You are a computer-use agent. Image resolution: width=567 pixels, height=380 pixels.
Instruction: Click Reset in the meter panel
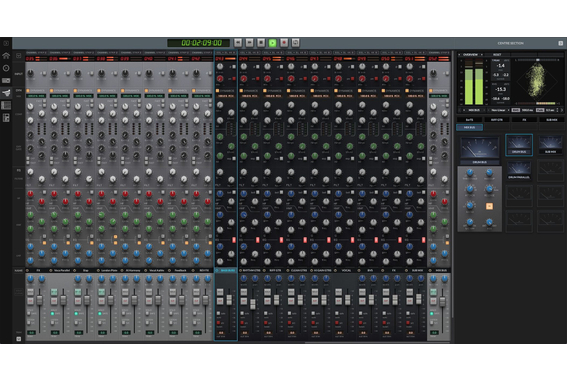tap(497, 55)
